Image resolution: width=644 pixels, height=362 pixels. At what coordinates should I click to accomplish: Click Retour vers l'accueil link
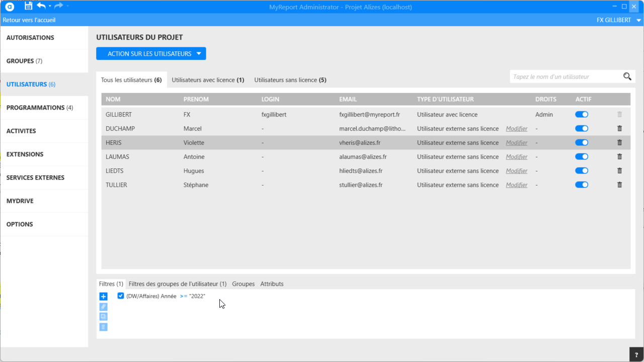pyautogui.click(x=29, y=20)
